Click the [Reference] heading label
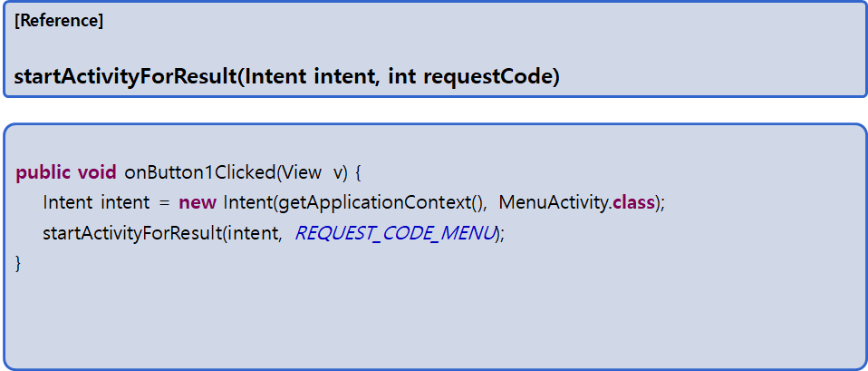 (59, 21)
